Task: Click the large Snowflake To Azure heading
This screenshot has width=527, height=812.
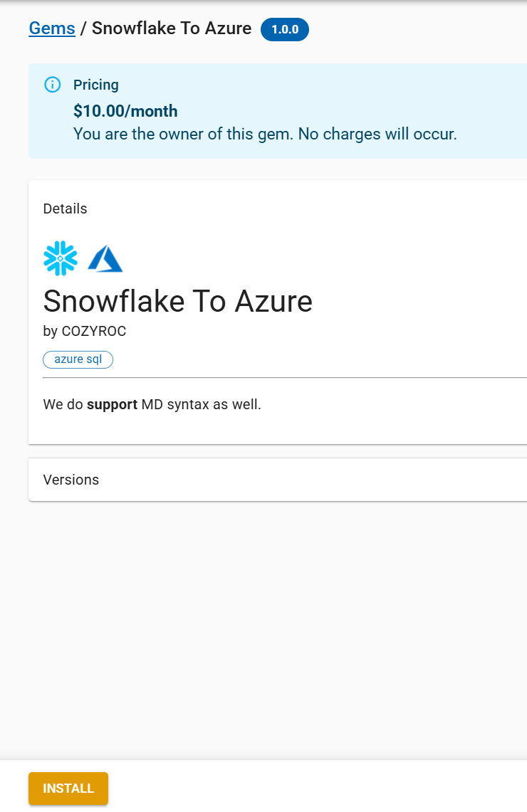Action: (x=178, y=301)
